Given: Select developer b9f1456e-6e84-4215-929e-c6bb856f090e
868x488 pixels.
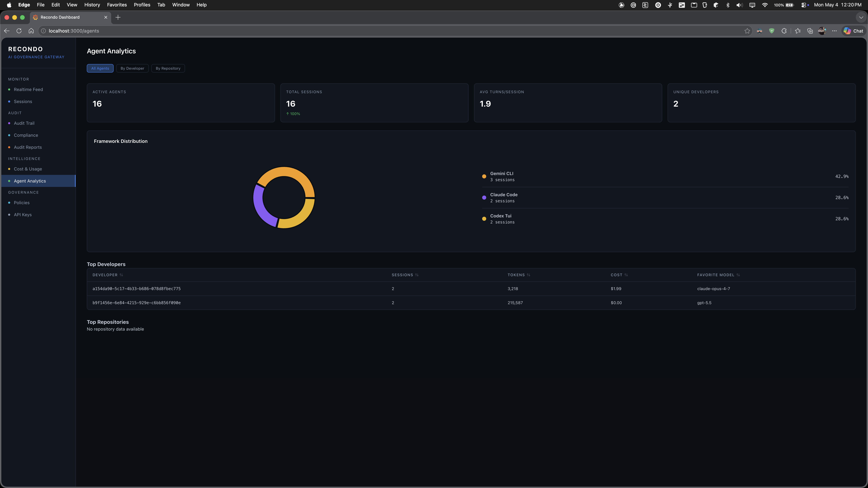Looking at the screenshot, I should [136, 303].
